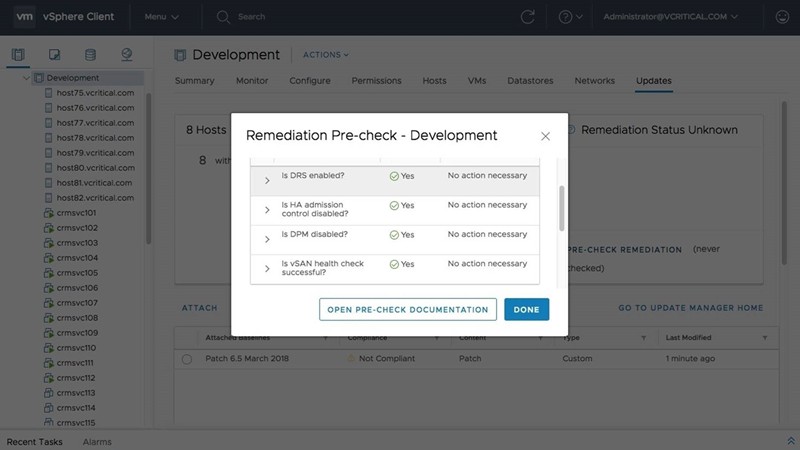This screenshot has height=450, width=800.
Task: Switch to the Monitor tab
Action: coord(252,81)
